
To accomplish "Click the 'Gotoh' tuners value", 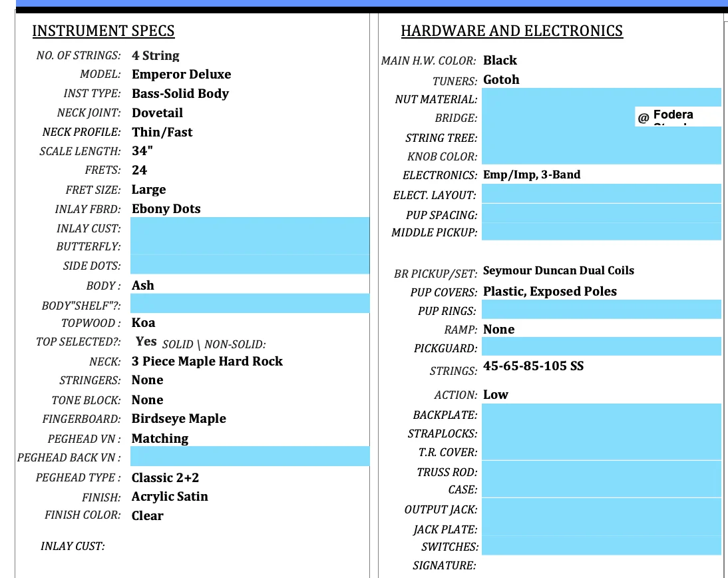I will [x=501, y=80].
